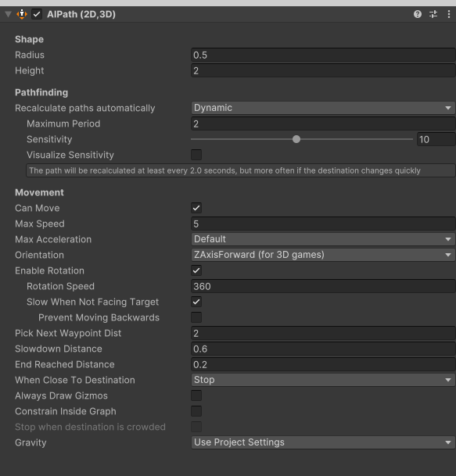This screenshot has height=476, width=456.
Task: Enable Always Draw Gizmos checkbox
Action: (x=196, y=395)
